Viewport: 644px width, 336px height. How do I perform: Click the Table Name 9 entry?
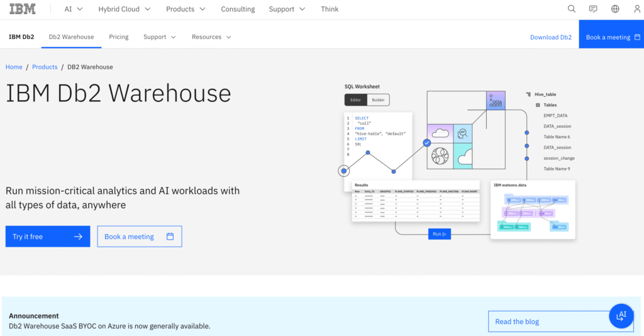(557, 169)
